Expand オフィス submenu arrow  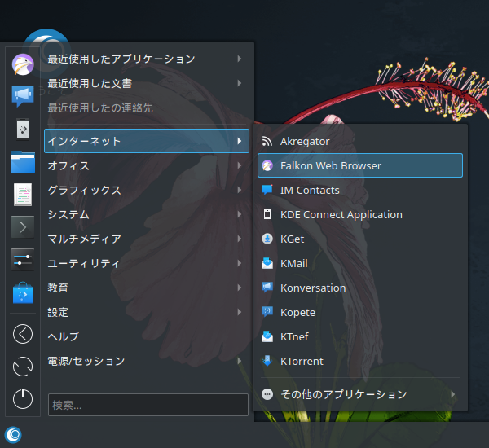point(239,165)
